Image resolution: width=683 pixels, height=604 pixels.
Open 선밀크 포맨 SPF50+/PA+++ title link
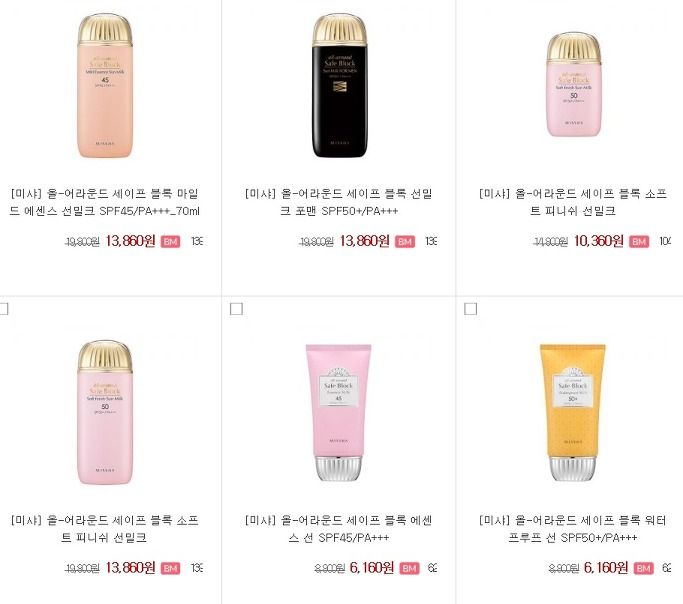[339, 202]
